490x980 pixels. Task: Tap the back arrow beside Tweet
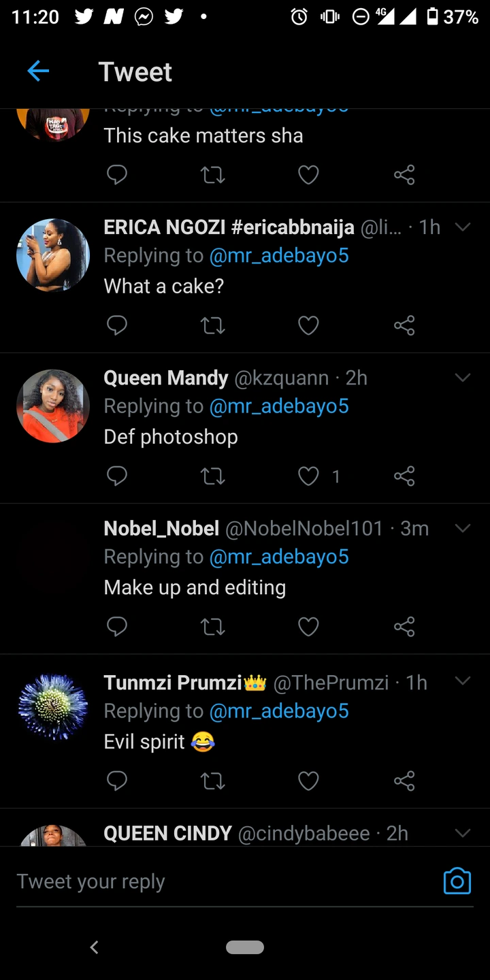[38, 71]
